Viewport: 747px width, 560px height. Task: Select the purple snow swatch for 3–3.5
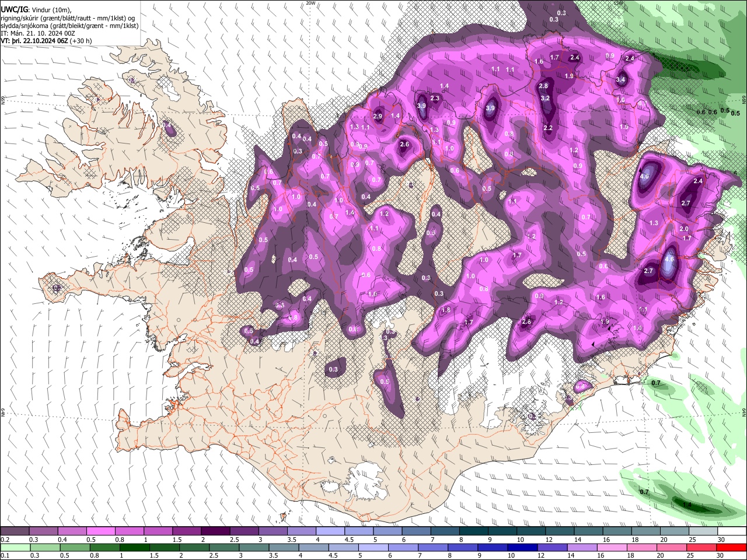point(273,531)
